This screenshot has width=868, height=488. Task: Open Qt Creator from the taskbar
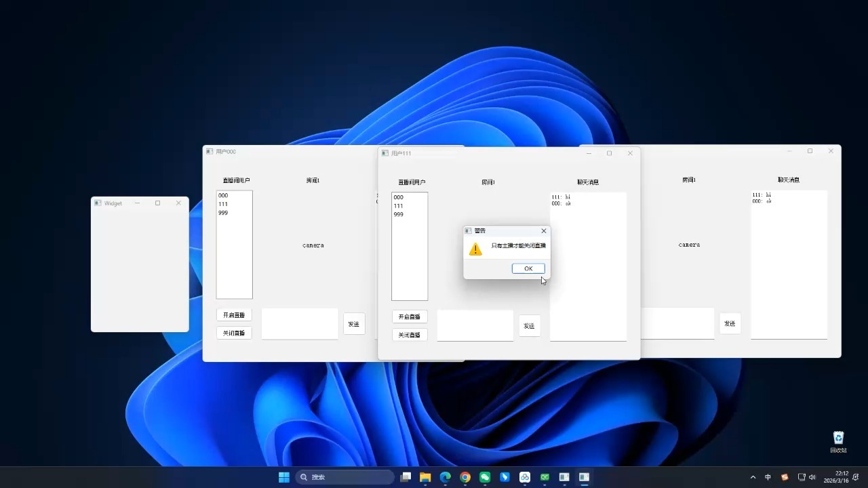545,477
